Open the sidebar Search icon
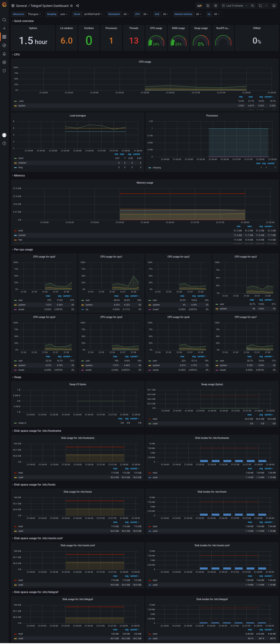This screenshot has height=644, width=280. pyautogui.click(x=4, y=20)
